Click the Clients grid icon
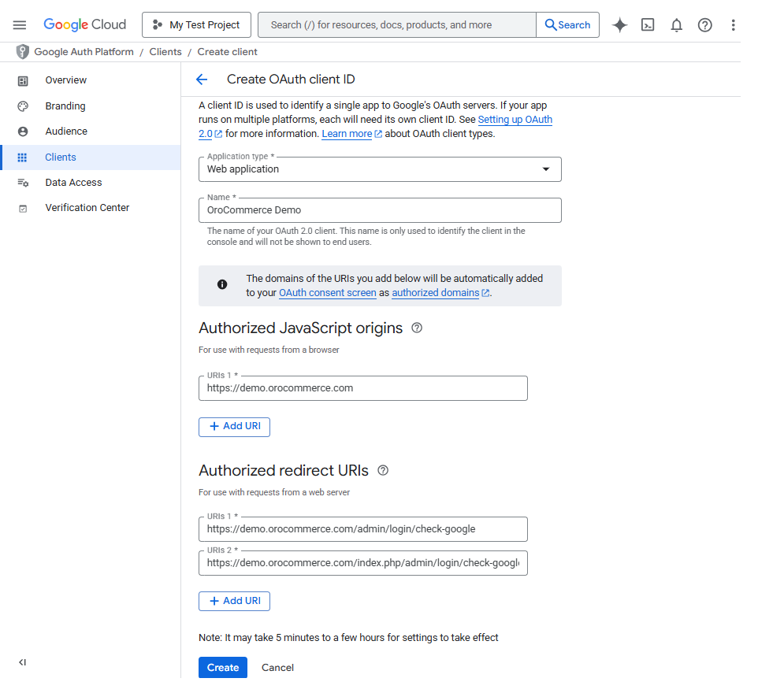784x693 pixels. click(x=22, y=157)
